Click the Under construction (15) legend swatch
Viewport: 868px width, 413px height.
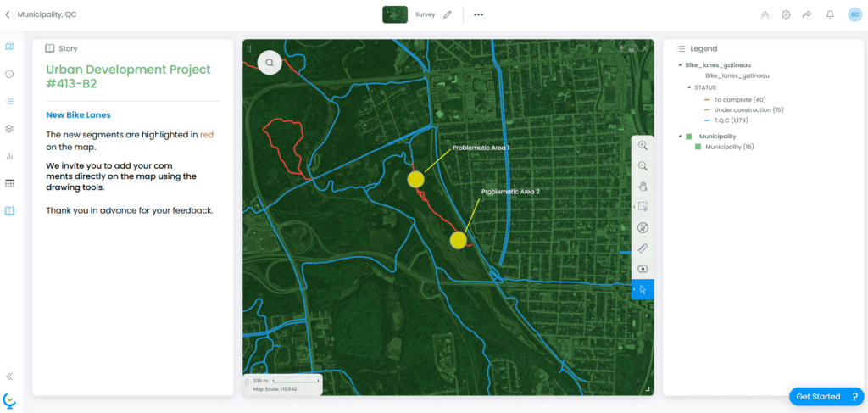pyautogui.click(x=708, y=110)
